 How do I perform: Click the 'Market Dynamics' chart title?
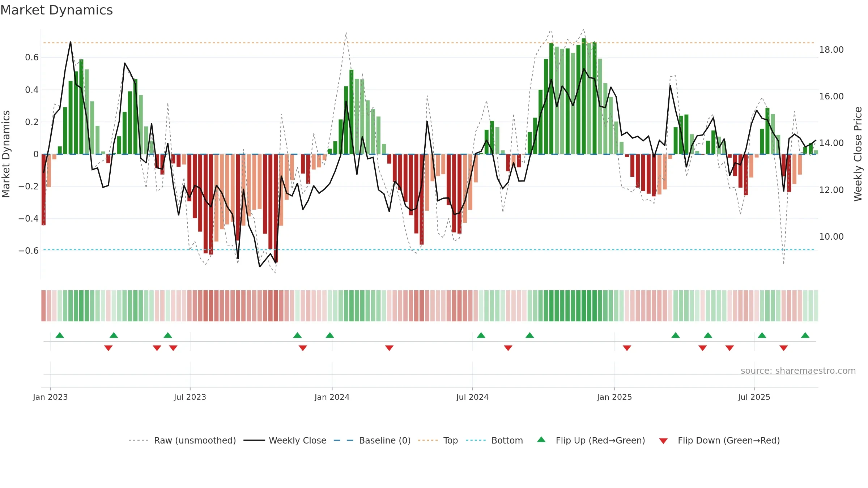pos(56,10)
